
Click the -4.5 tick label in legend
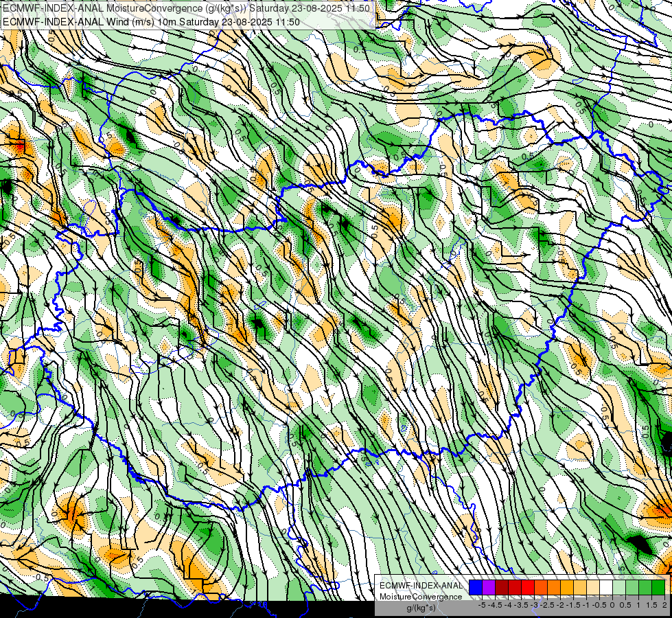pos(495,605)
